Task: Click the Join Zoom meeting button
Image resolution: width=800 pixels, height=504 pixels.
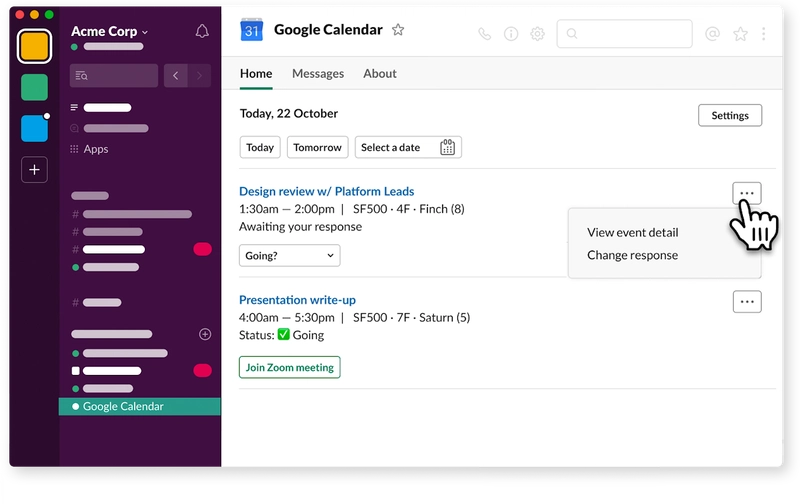Action: [x=289, y=367]
